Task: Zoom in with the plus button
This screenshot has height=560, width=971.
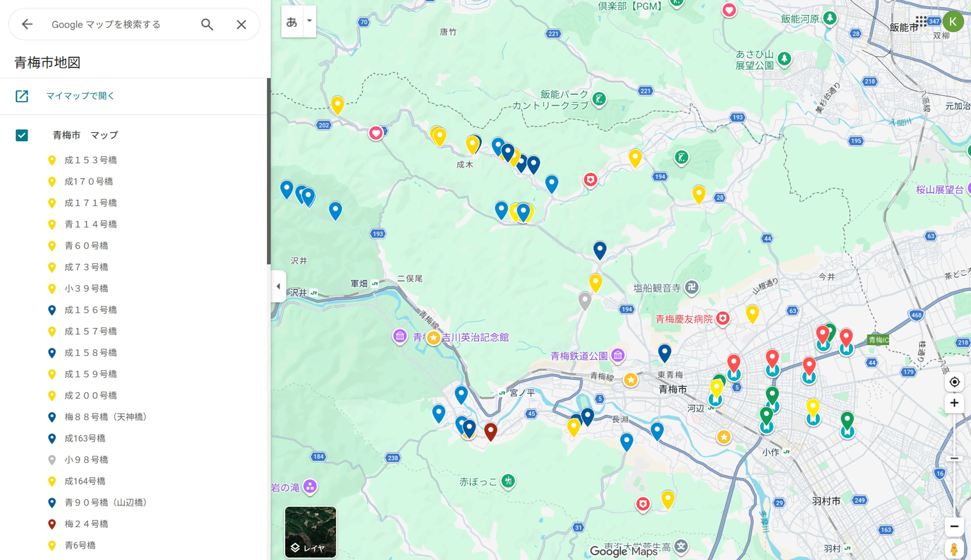Action: (954, 403)
